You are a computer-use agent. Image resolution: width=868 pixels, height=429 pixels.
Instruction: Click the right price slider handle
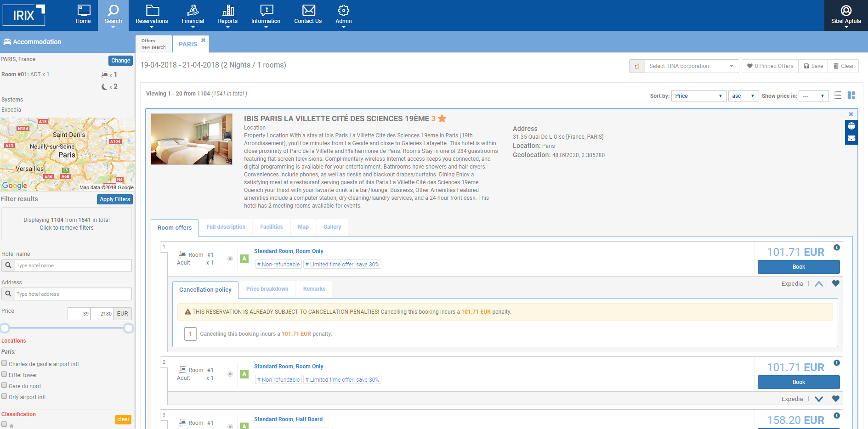click(129, 328)
